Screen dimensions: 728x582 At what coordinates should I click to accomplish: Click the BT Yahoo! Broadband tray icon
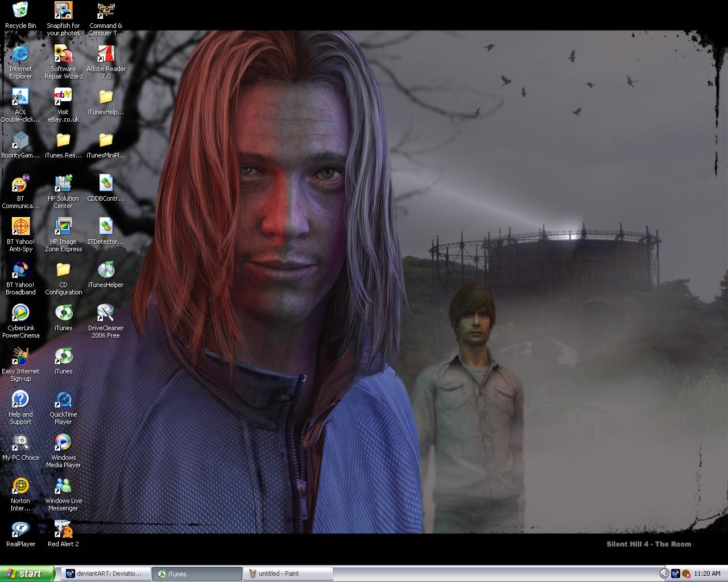tap(676, 573)
